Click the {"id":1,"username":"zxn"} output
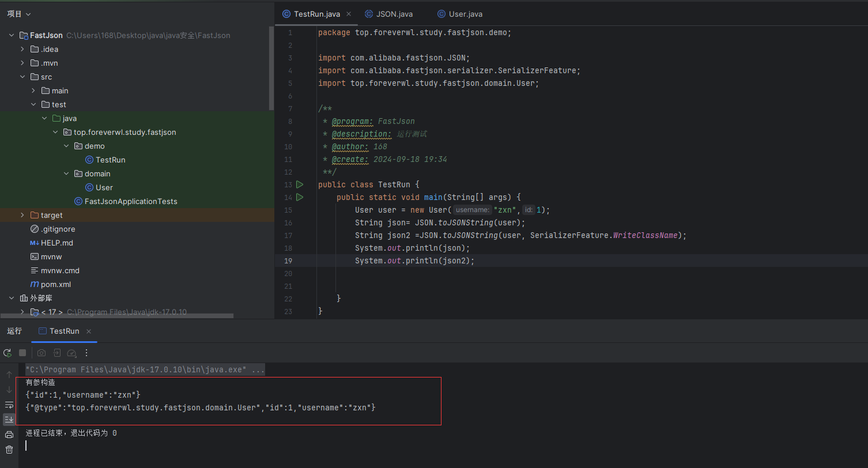 click(x=83, y=395)
